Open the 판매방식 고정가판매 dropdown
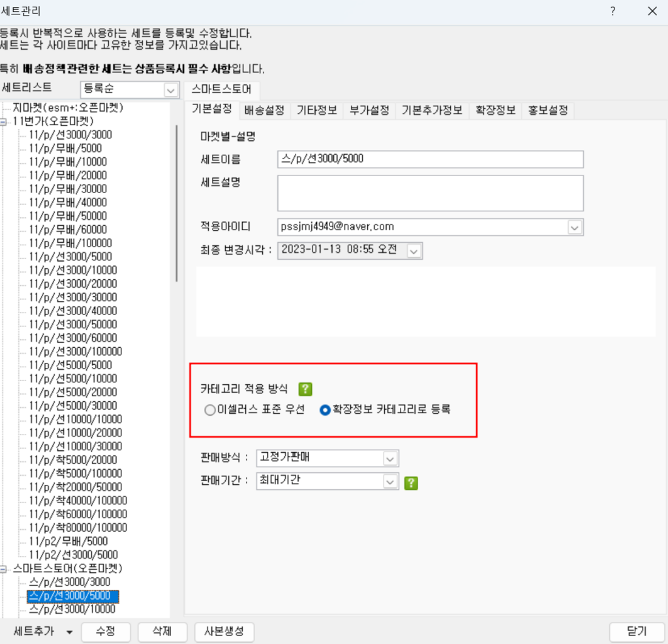This screenshot has height=644, width=668. [389, 459]
